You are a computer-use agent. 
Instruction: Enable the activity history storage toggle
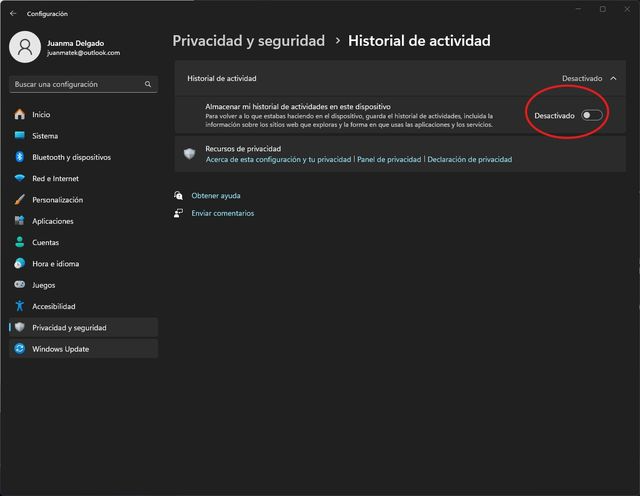(x=592, y=116)
